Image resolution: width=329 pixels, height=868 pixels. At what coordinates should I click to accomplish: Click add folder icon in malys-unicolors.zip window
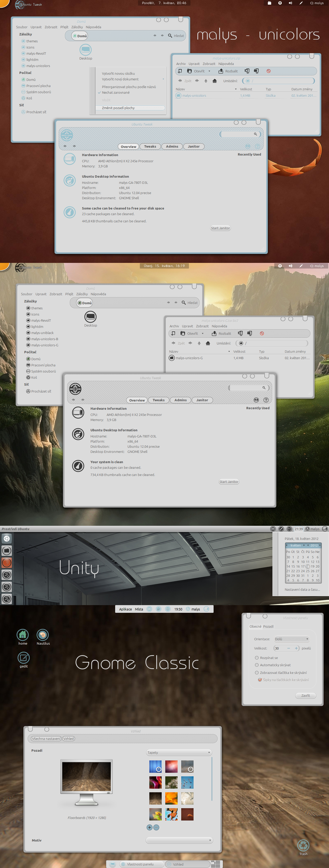pyautogui.click(x=257, y=71)
